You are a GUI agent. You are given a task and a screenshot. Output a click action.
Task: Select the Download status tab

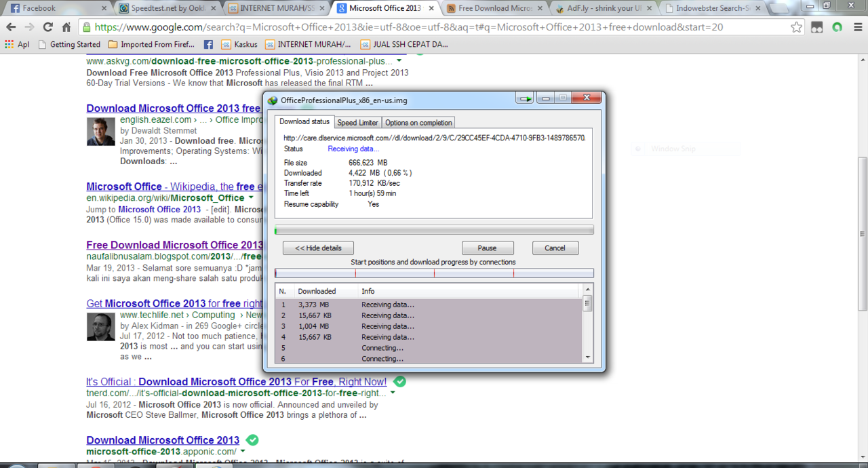[x=304, y=122]
